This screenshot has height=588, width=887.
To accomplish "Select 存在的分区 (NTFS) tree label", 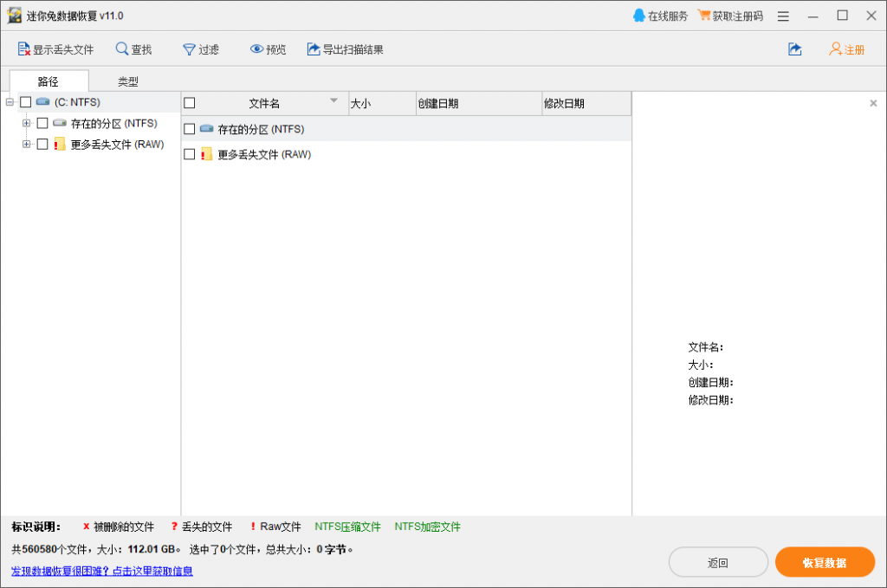I will pos(113,123).
